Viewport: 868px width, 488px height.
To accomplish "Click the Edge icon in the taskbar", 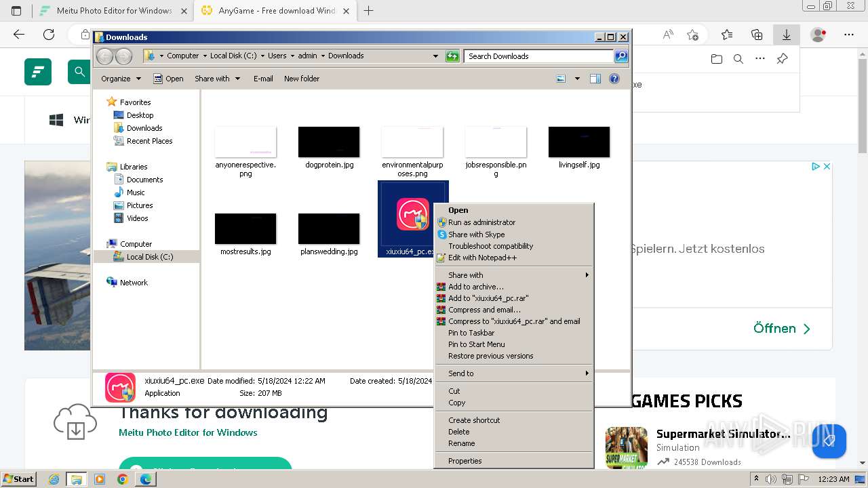I will [145, 479].
